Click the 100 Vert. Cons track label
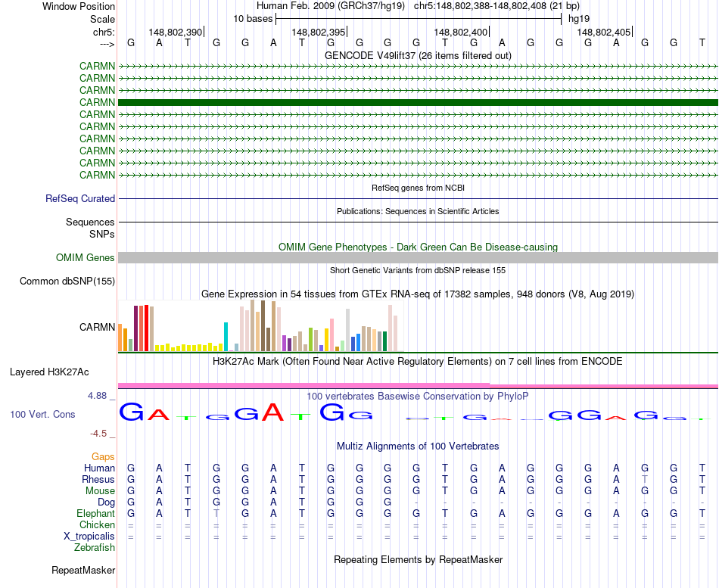The image size is (719, 588). pos(42,415)
